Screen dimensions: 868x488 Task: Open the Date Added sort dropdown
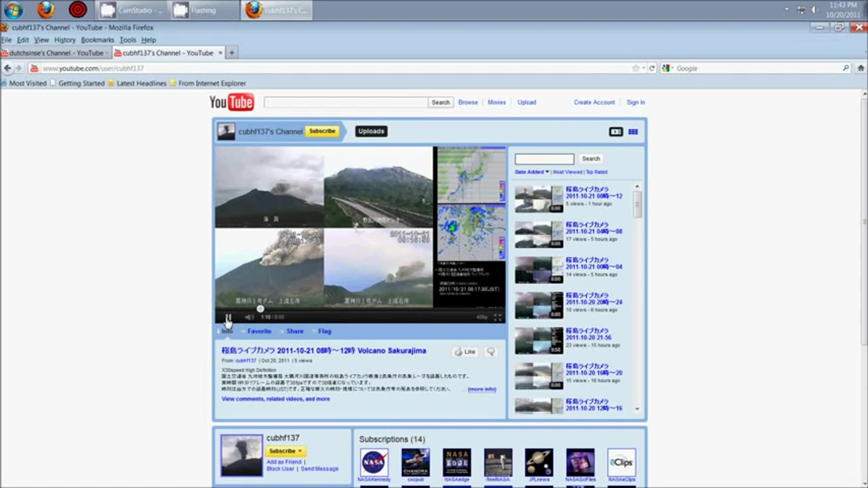[532, 172]
